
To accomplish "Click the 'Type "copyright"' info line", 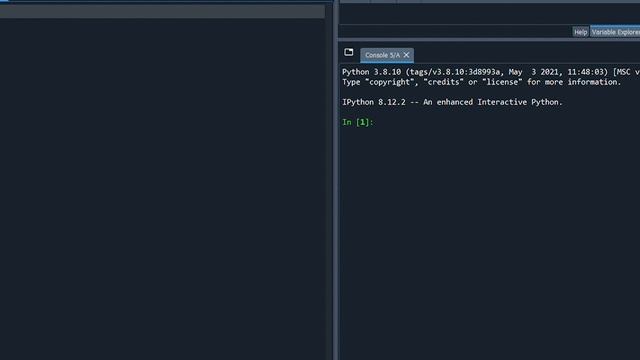I will point(482,82).
